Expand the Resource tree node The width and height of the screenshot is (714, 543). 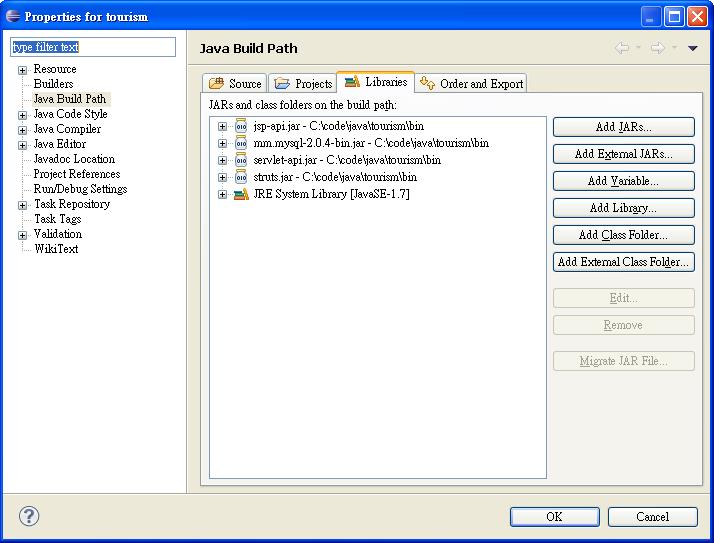click(22, 70)
